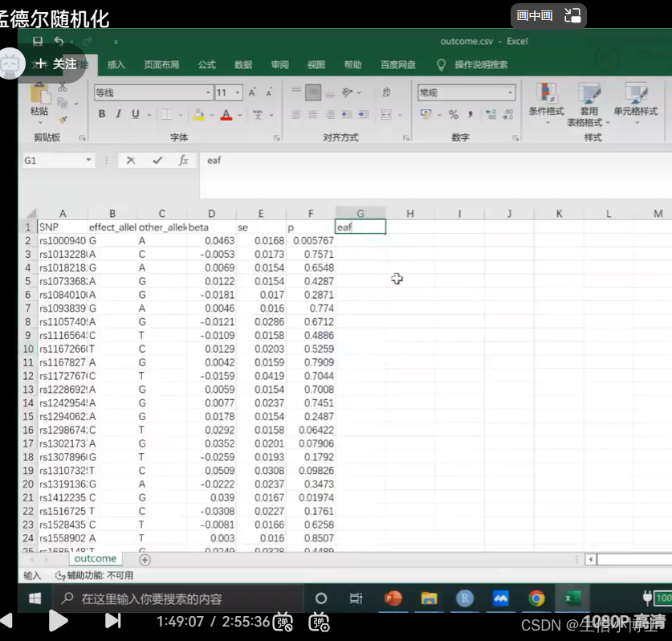Open 套用表格格式 table format gallery

[589, 105]
